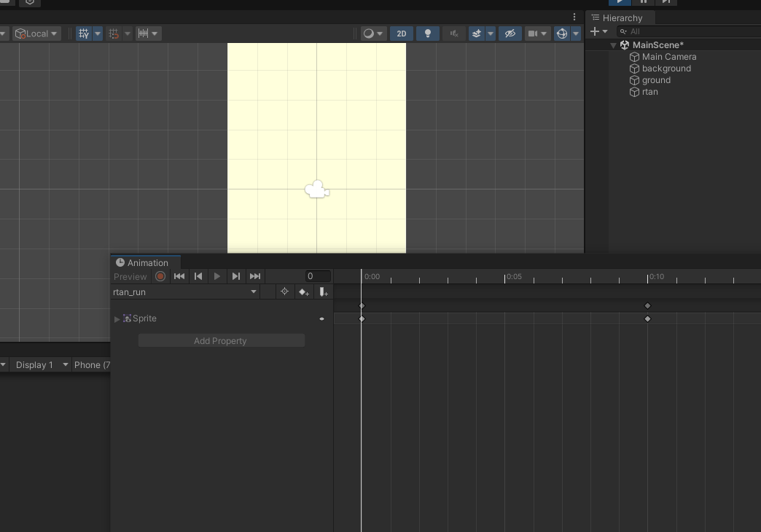This screenshot has height=532, width=761.
Task: Toggle Animation Preview mode
Action: click(130, 277)
